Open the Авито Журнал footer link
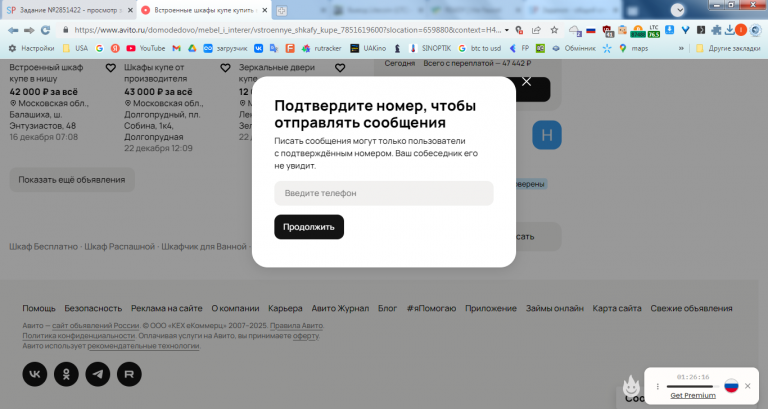 [x=340, y=308]
